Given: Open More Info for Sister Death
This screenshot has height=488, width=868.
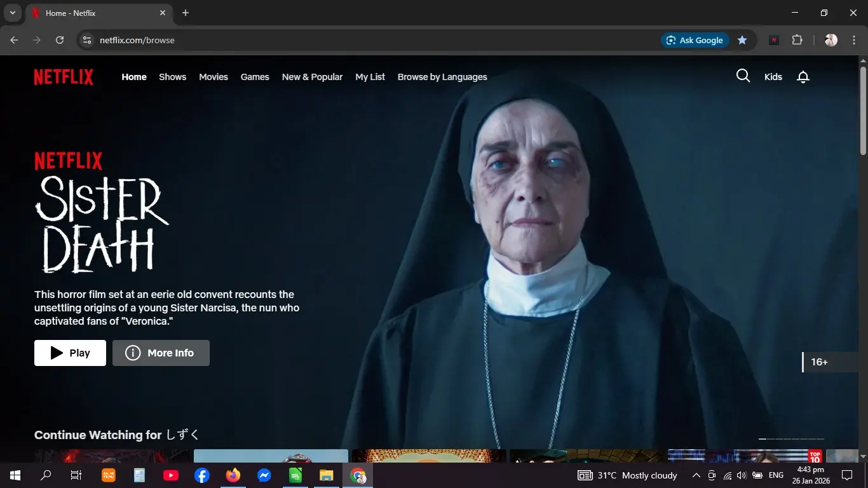Looking at the screenshot, I should [x=161, y=353].
